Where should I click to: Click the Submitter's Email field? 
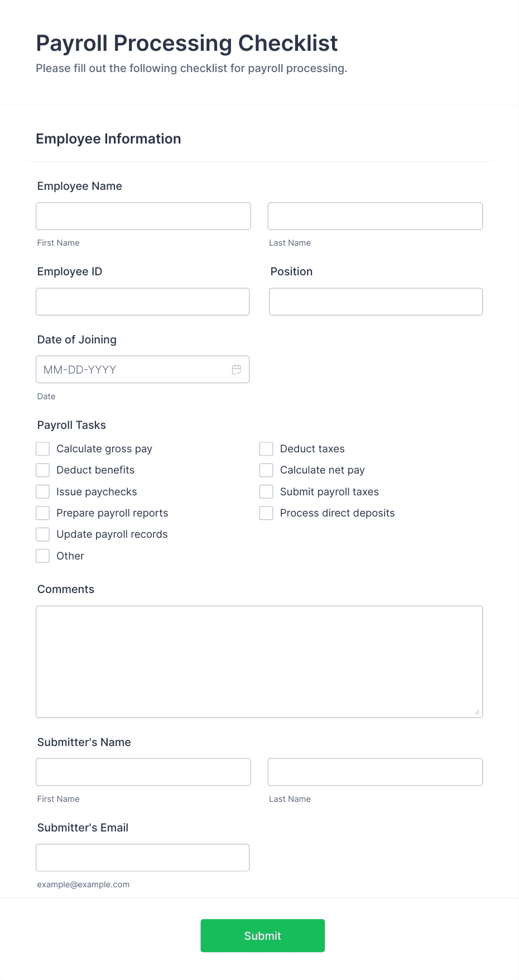click(x=143, y=857)
